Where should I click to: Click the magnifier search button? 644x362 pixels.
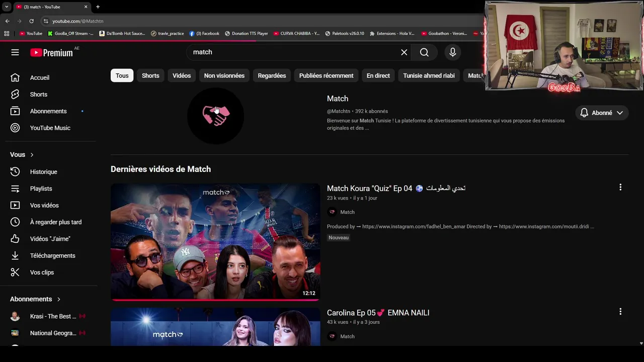(x=424, y=52)
